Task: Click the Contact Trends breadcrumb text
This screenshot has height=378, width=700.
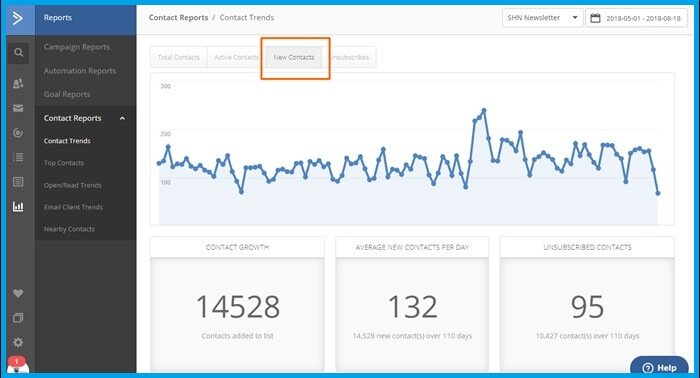Action: [x=247, y=18]
